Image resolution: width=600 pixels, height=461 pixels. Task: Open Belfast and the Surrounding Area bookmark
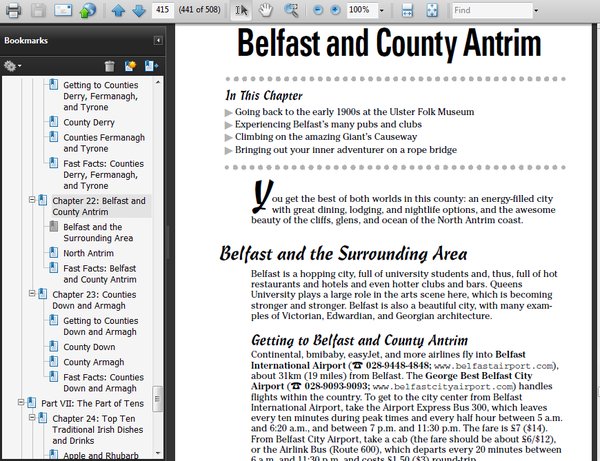[x=98, y=232]
